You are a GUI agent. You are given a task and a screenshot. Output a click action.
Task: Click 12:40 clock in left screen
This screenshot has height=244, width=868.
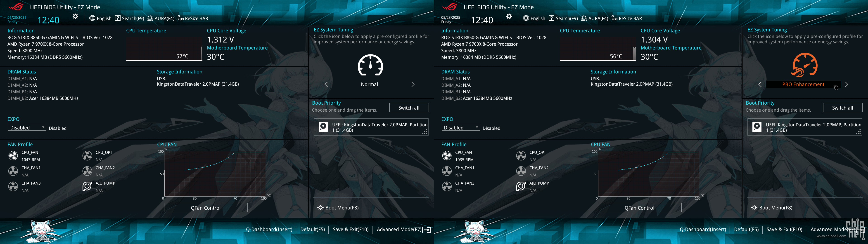coord(48,20)
